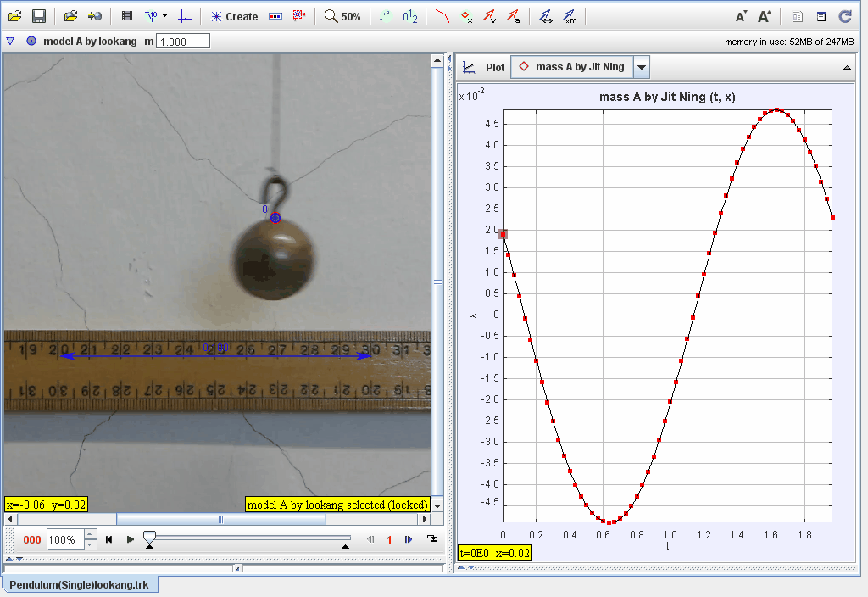Toggle the velocity vectors icon
Image resolution: width=868 pixels, height=597 pixels.
tap(489, 17)
